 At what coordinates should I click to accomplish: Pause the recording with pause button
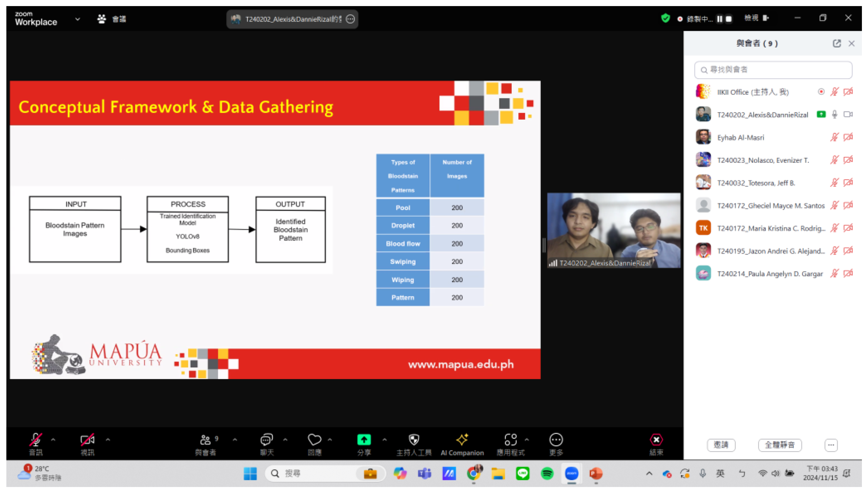click(719, 19)
